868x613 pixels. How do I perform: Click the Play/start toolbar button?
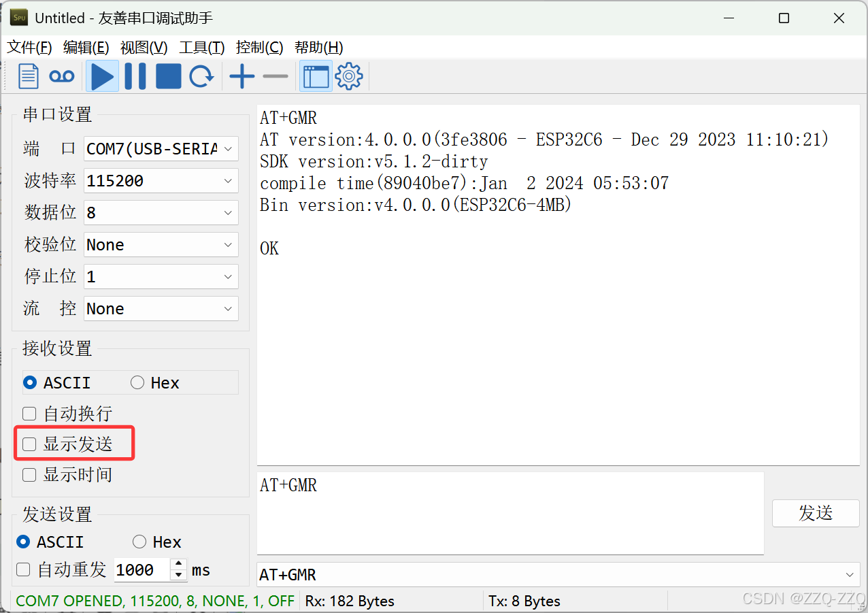[102, 76]
